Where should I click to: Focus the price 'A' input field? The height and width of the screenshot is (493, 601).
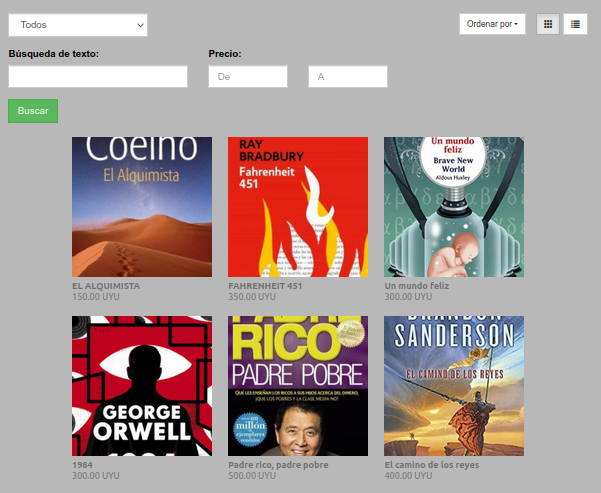tap(348, 77)
